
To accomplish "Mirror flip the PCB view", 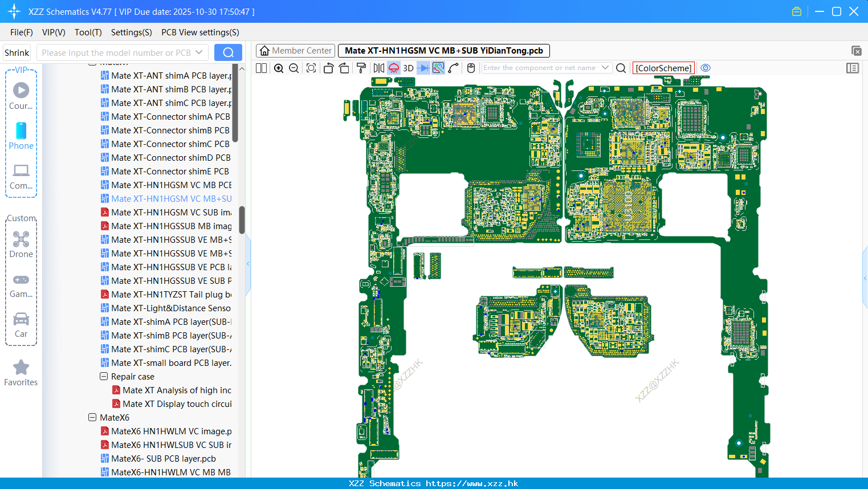I will 378,68.
